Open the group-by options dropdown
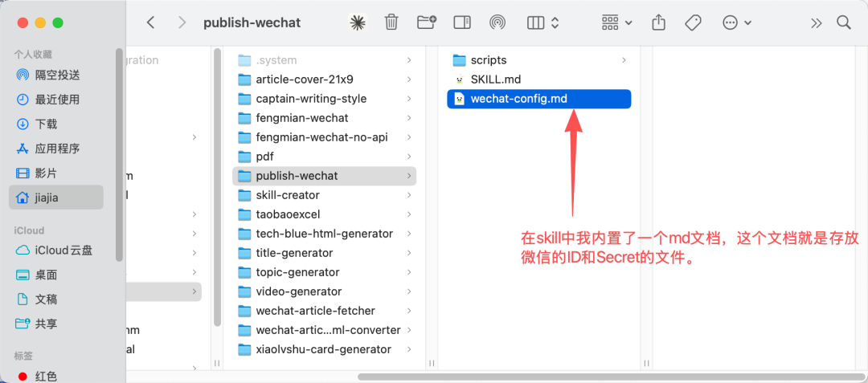The image size is (868, 383). pos(616,22)
